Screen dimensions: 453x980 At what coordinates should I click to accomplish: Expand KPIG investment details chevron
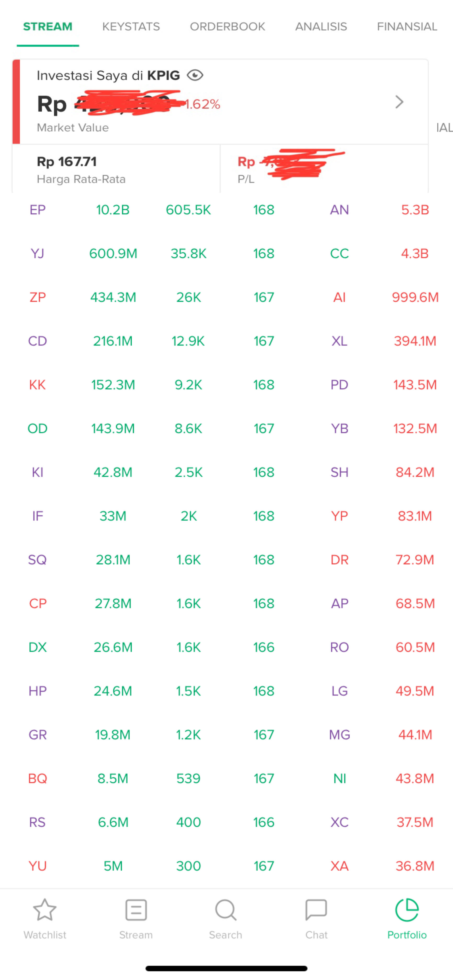tap(399, 102)
